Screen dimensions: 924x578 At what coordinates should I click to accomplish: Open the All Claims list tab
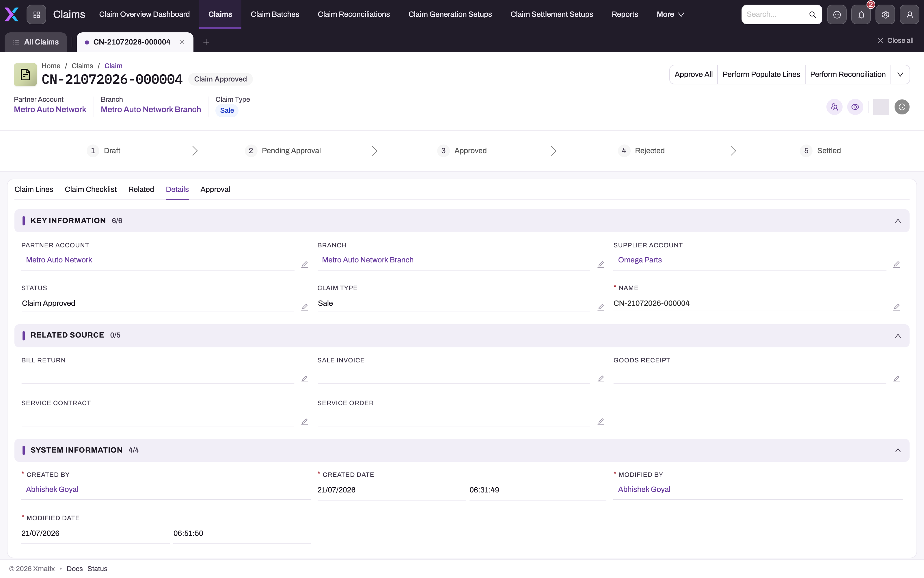[36, 42]
